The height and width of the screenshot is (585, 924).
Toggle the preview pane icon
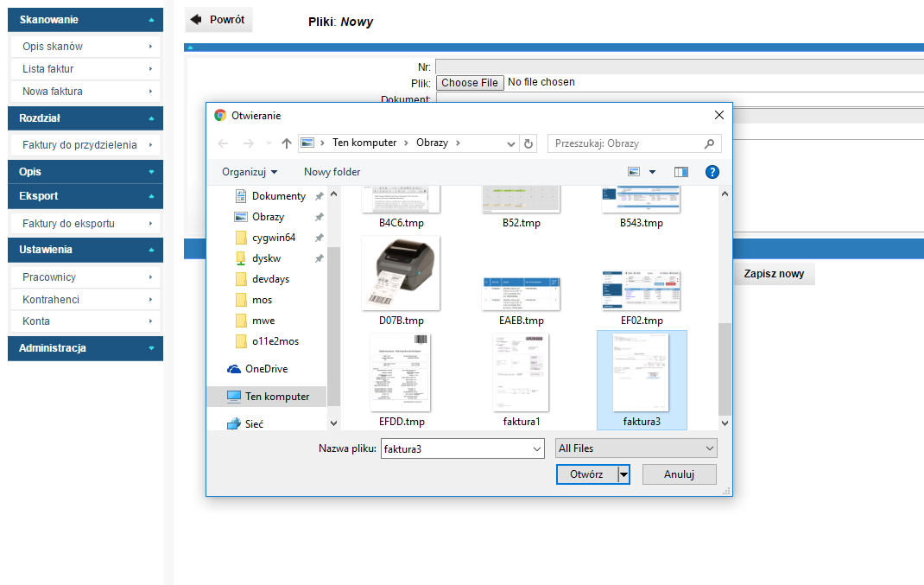pyautogui.click(x=681, y=172)
